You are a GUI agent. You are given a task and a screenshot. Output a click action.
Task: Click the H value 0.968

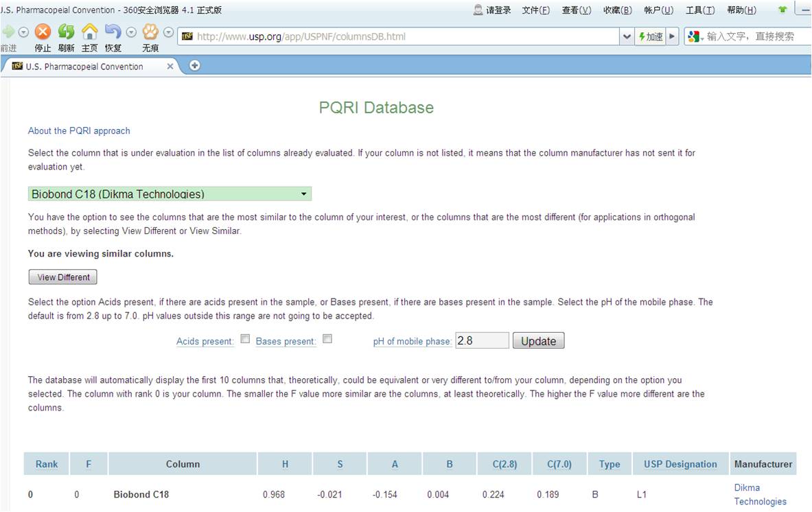tap(274, 494)
